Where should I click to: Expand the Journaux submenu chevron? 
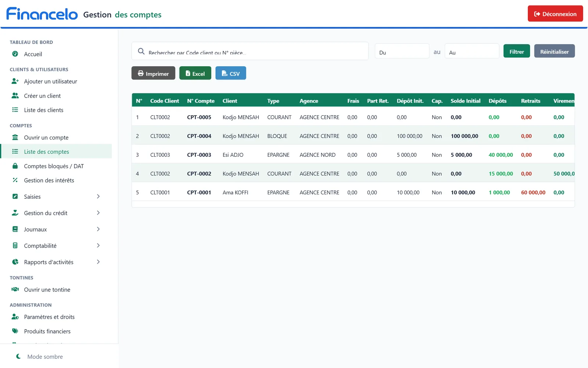98,229
